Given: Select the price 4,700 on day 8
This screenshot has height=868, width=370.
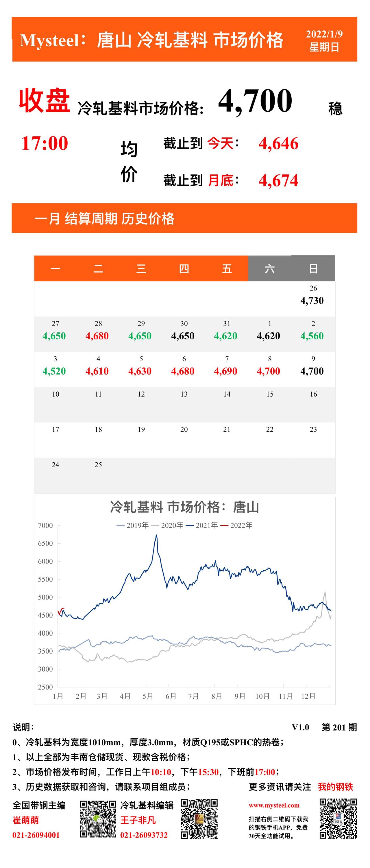Looking at the screenshot, I should click(268, 371).
